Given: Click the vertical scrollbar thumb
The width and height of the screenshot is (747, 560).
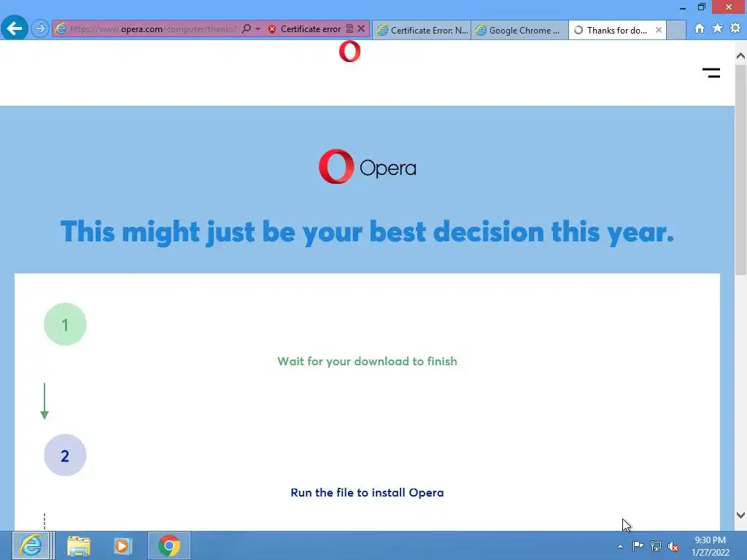Looking at the screenshot, I should (740, 169).
